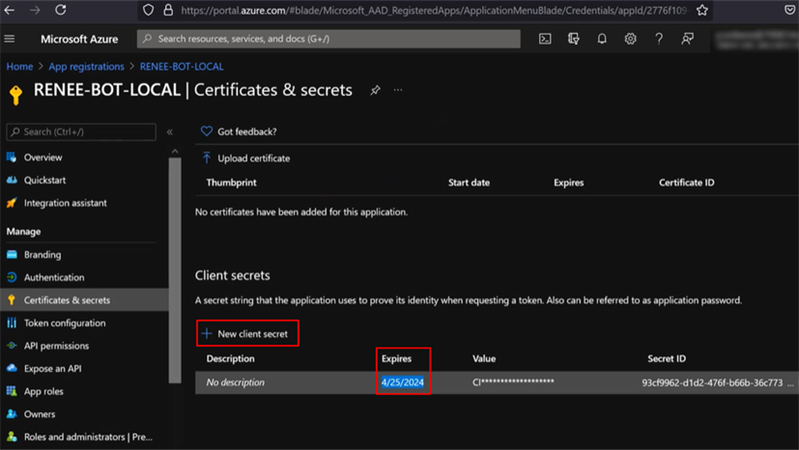Click the feedback person icon in header
The image size is (799, 450).
[x=687, y=39]
